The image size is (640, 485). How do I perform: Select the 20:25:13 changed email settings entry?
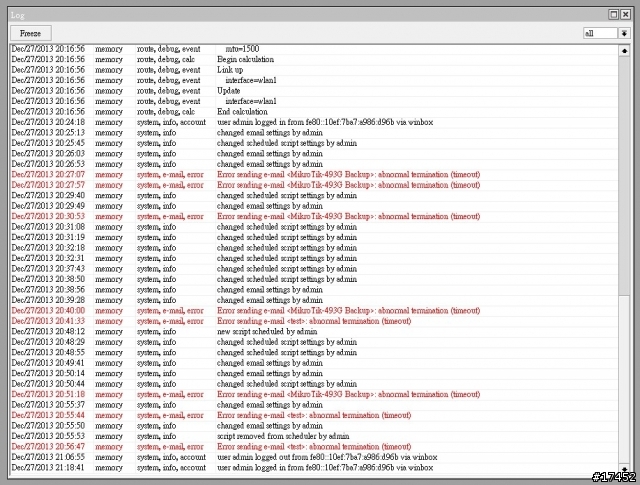(314, 133)
